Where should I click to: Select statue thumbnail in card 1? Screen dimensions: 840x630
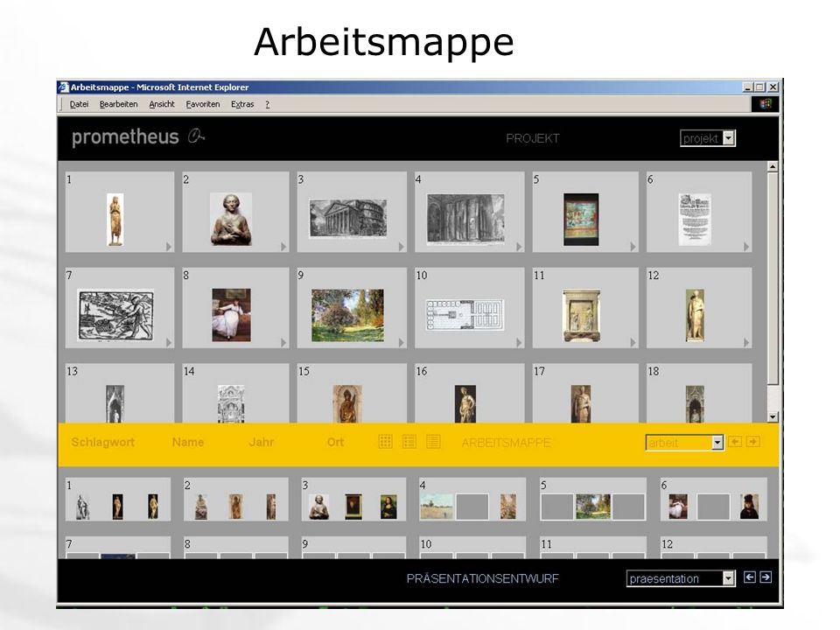(x=115, y=220)
